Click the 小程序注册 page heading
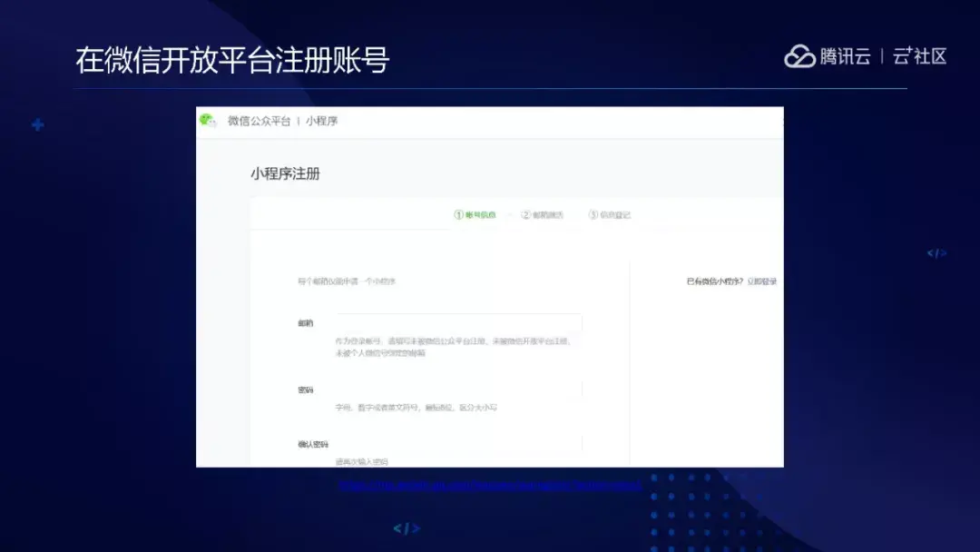 pos(286,173)
